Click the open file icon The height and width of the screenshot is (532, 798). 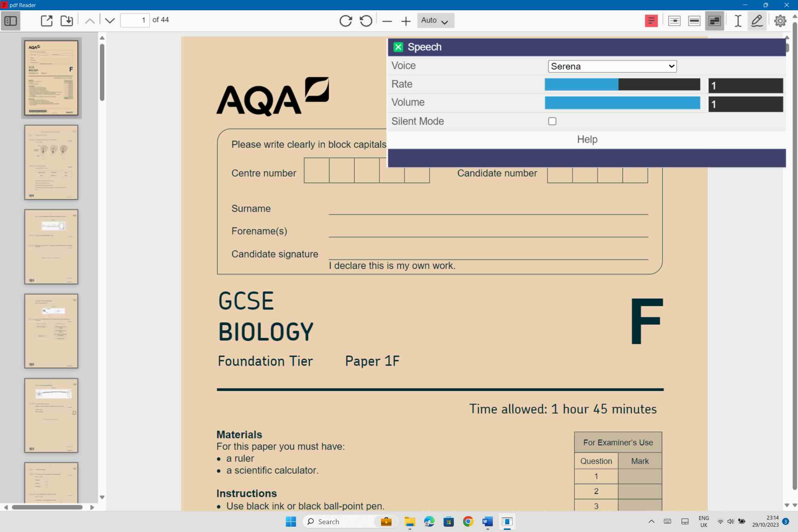pyautogui.click(x=47, y=21)
